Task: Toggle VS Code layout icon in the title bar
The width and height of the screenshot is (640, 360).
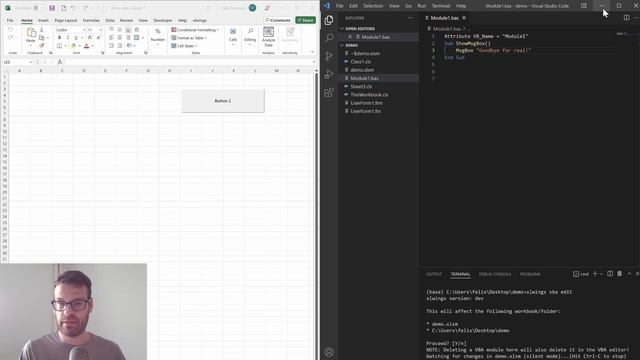Action: coord(584,6)
